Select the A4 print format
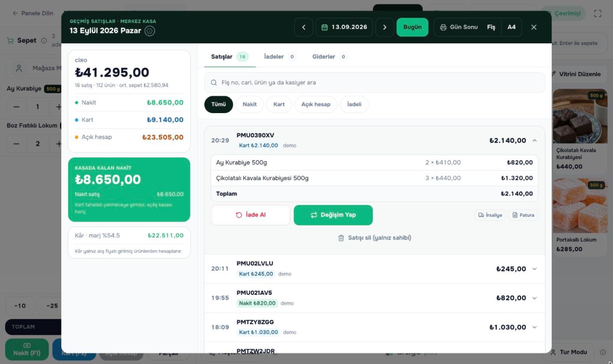The height and width of the screenshot is (364, 613). [x=512, y=27]
